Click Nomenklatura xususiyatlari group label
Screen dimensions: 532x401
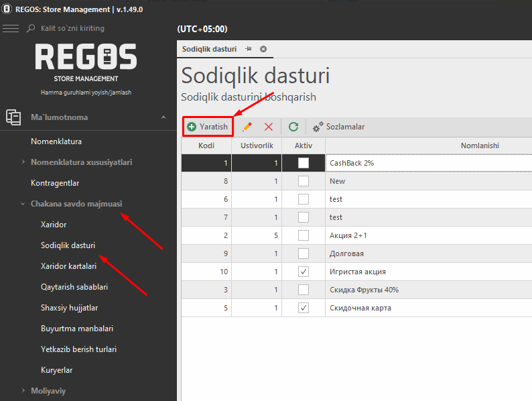[82, 162]
